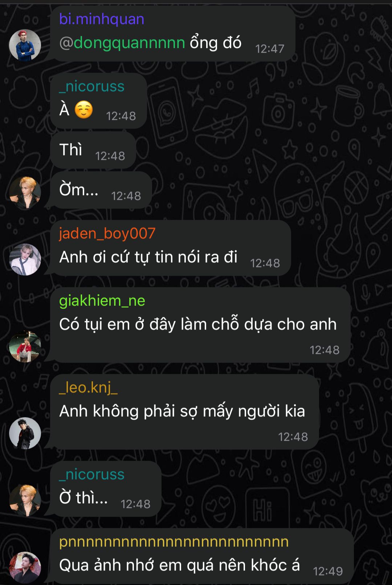Open bi.minhquan's profile picture
392x585 pixels.
pos(25,45)
